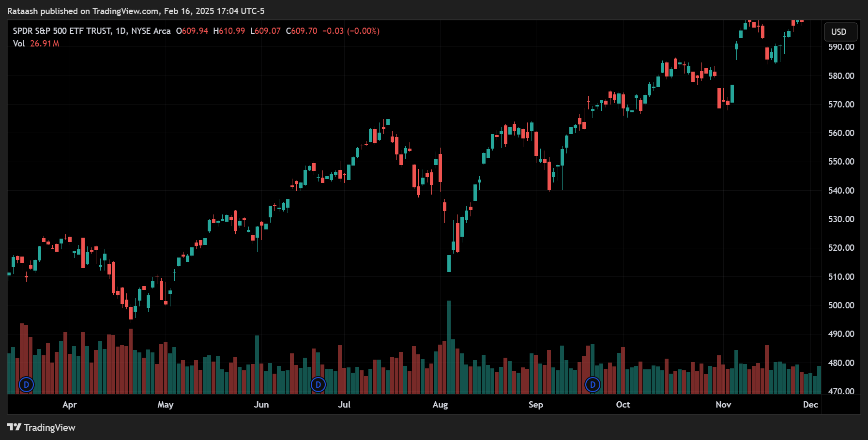Click the May label on time axis
The height and width of the screenshot is (440, 868).
pyautogui.click(x=166, y=405)
